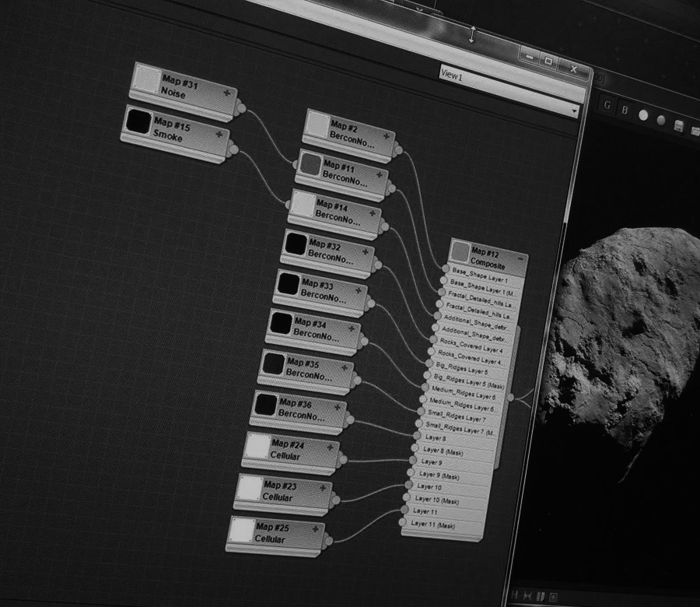Select the Layer 11 slot
This screenshot has height=607, width=700.
[x=444, y=513]
